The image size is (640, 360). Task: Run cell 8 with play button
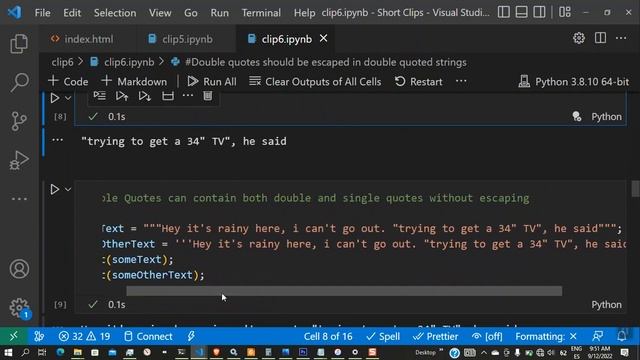pos(54,98)
